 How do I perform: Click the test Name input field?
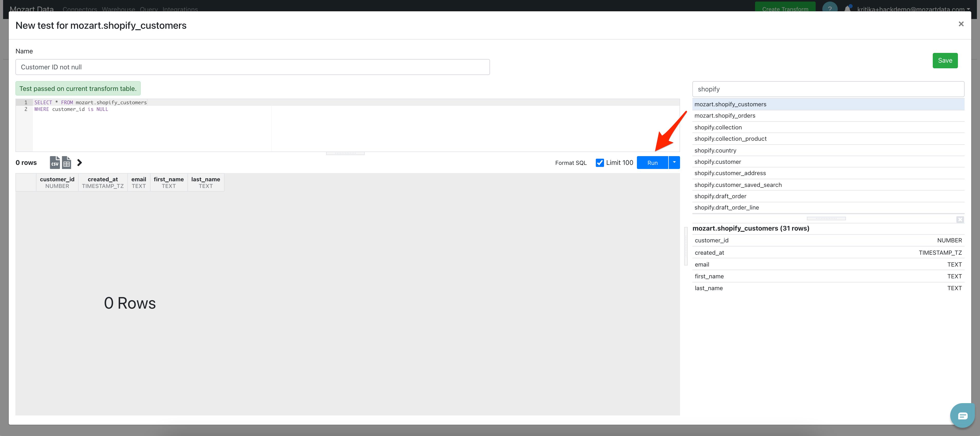tap(252, 67)
